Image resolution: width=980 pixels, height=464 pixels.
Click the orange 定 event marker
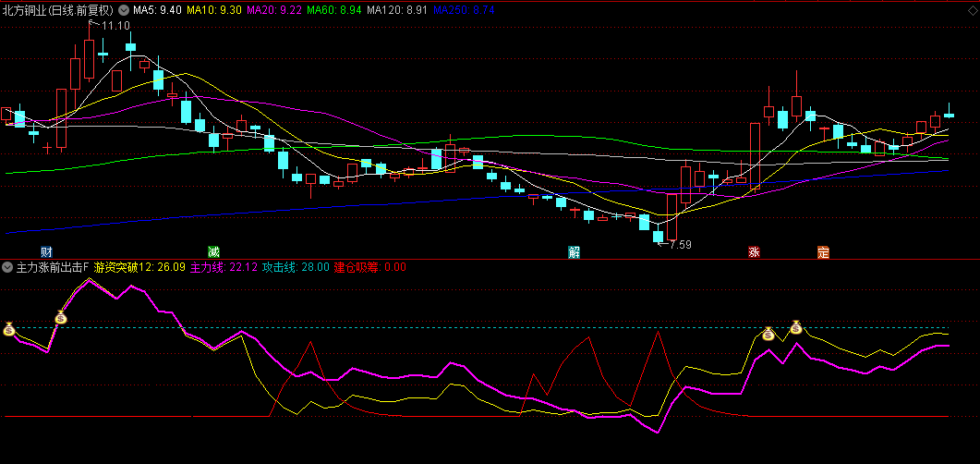pos(823,251)
